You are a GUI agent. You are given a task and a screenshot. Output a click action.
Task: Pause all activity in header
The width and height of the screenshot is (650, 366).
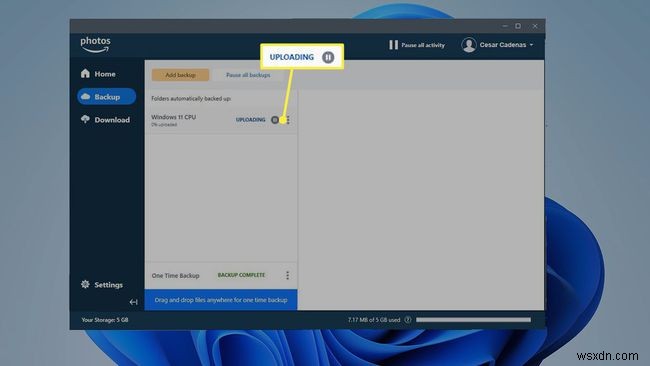tap(417, 45)
